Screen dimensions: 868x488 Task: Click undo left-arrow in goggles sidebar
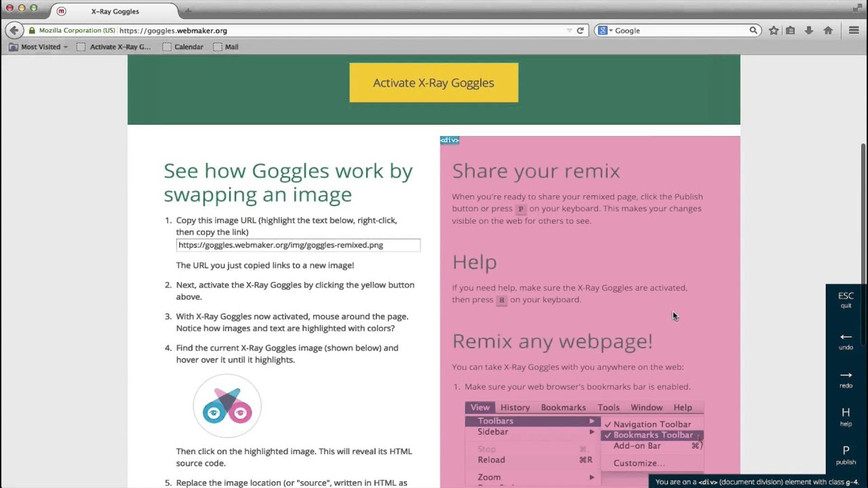(846, 341)
